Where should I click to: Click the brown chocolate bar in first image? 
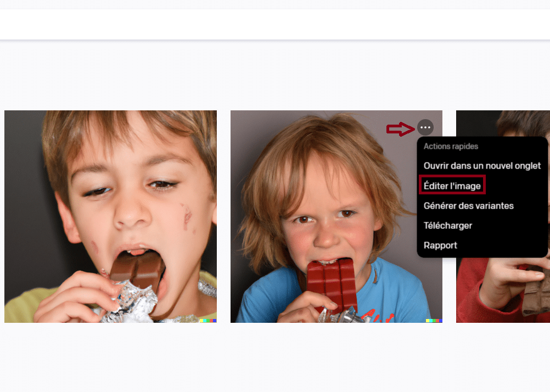click(137, 269)
